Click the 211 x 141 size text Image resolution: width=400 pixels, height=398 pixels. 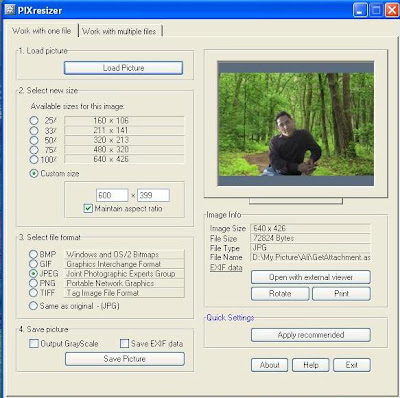tap(111, 130)
